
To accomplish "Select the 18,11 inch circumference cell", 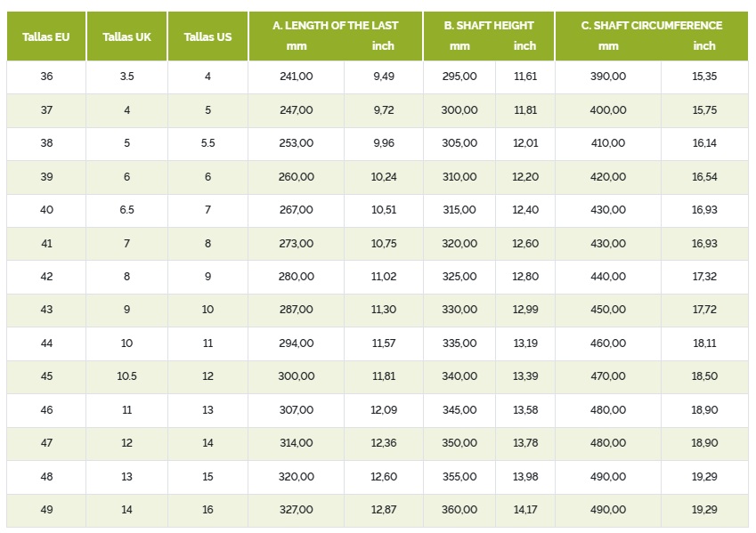I will coord(704,343).
